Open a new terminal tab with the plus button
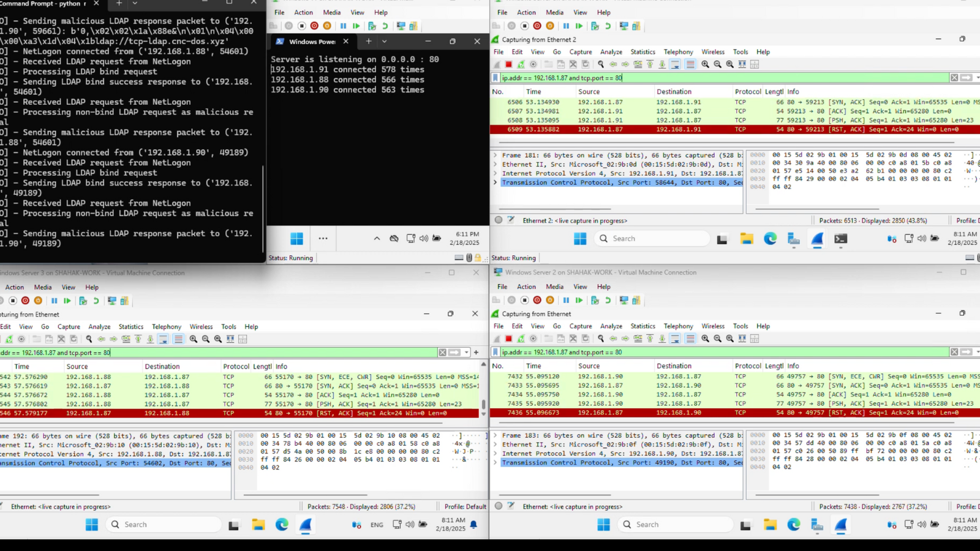Viewport: 980px width, 551px height. click(x=369, y=42)
